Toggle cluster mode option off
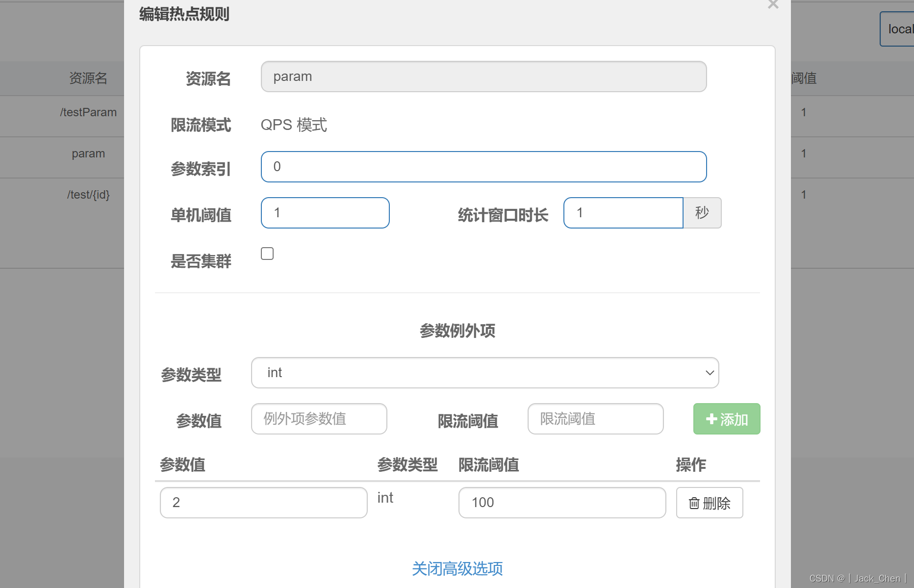 pyautogui.click(x=267, y=253)
